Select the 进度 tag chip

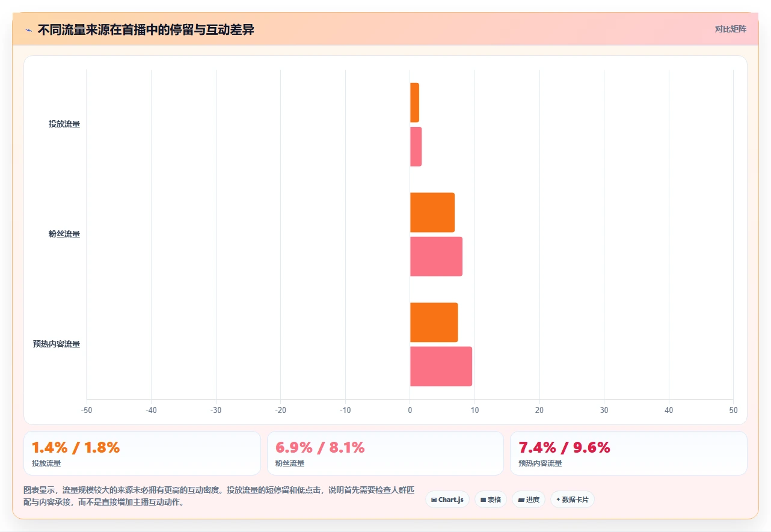tap(529, 500)
